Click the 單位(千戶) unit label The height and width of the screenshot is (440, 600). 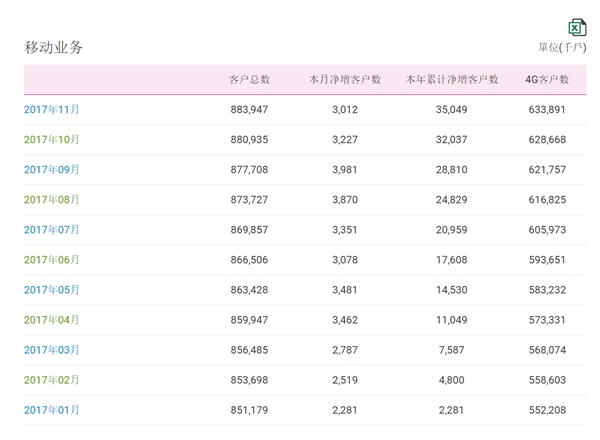[562, 47]
